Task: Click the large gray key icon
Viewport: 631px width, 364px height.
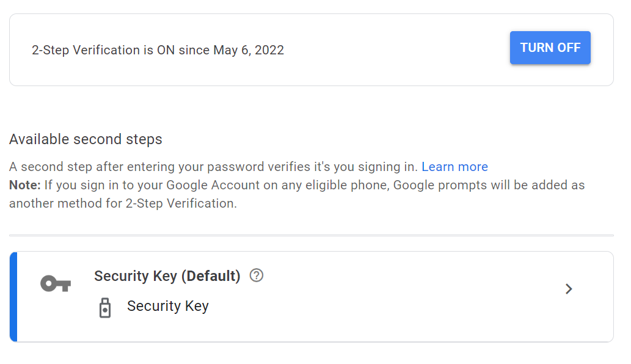Action: tap(56, 283)
